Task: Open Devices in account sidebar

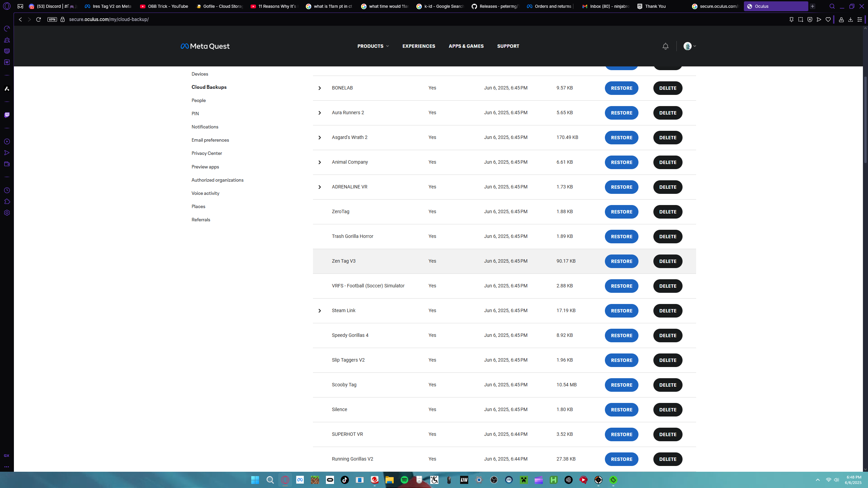Action: (x=200, y=74)
